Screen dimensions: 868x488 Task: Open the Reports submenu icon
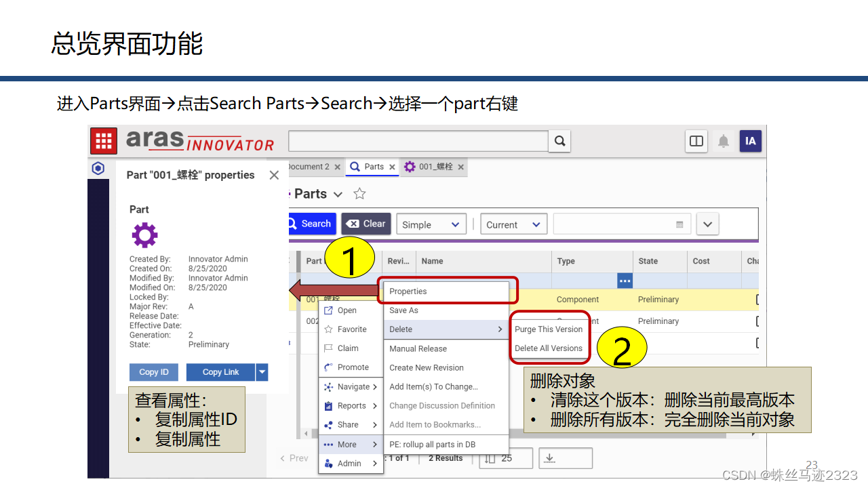point(328,406)
